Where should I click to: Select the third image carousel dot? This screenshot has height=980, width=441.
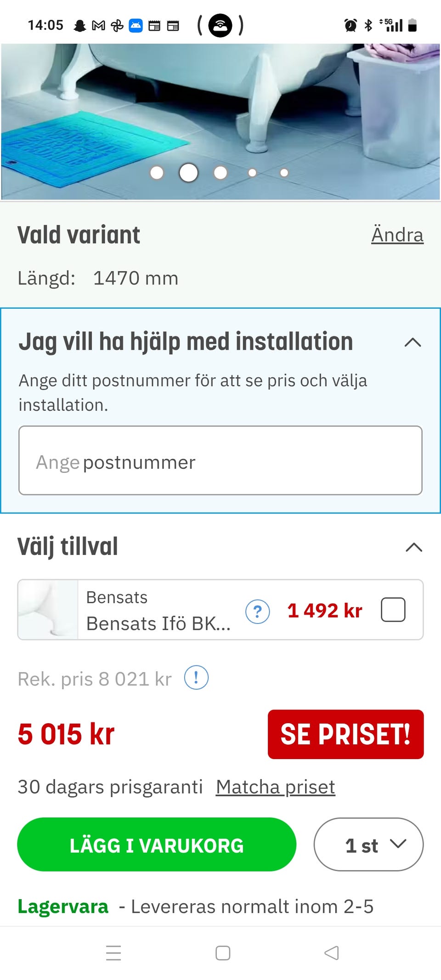click(220, 173)
